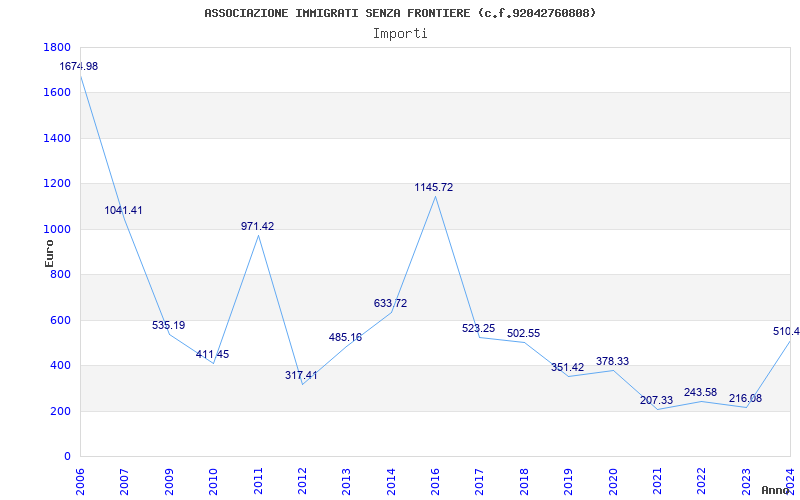Screen dimensions: 800x500
Task: Click the 1800 y-axis tick label
Action: (x=57, y=47)
